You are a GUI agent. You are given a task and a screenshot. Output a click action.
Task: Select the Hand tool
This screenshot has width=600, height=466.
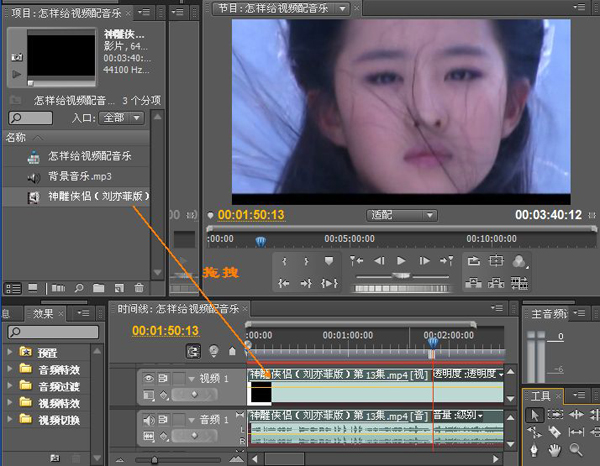click(554, 450)
